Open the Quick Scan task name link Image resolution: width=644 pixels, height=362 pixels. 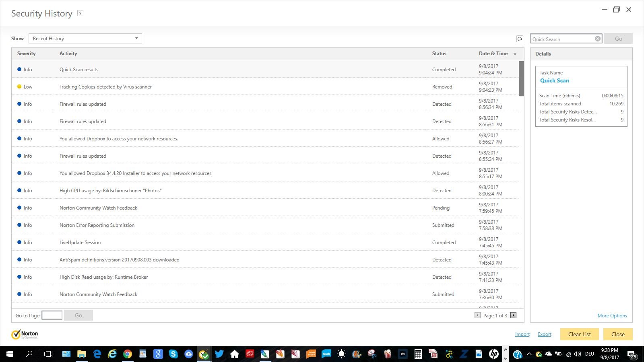coord(555,80)
